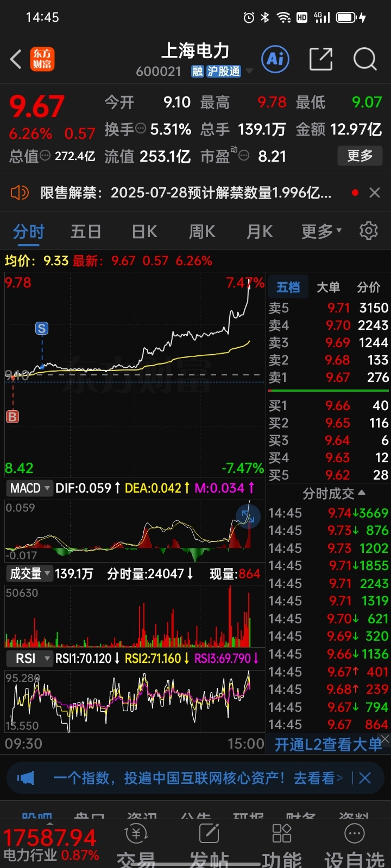Screen dimensions: 391x868
Task: Tap the 卖1 9.67 order row
Action: coord(329,377)
